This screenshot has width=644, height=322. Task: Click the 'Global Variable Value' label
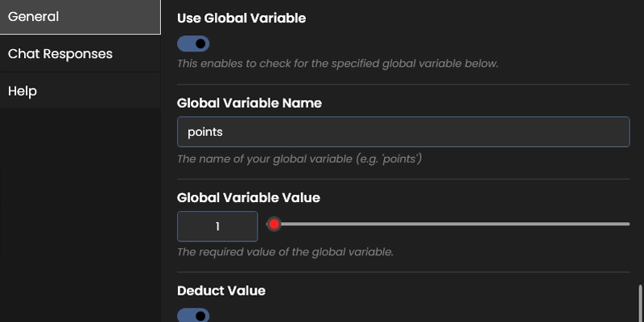click(x=249, y=197)
